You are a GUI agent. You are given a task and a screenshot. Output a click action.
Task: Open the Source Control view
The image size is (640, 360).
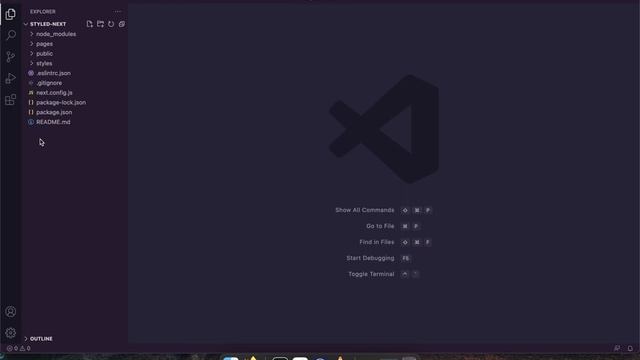(x=11, y=57)
